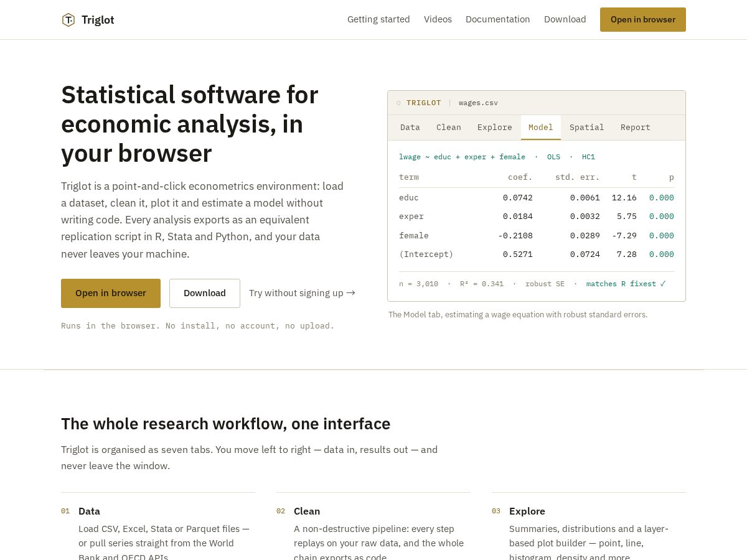Click the female row term

pos(414,236)
